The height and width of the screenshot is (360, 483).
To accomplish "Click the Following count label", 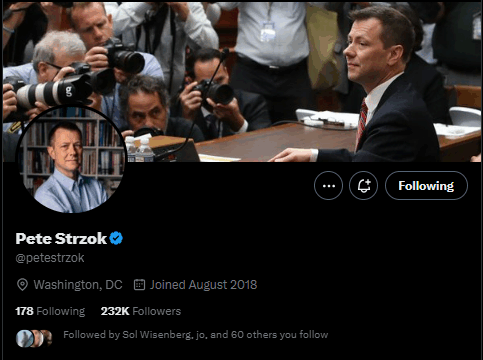I will click(x=61, y=311).
